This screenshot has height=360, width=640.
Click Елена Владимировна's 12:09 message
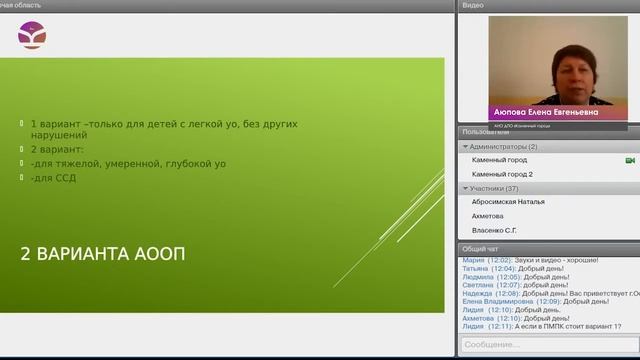tap(536, 302)
